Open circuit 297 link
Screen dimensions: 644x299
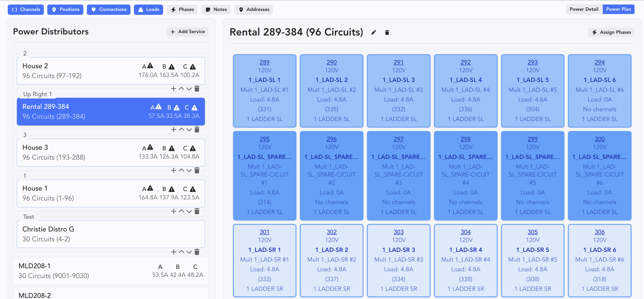point(399,139)
